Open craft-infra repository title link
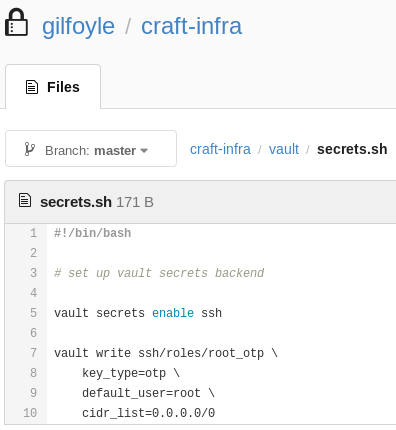This screenshot has height=430, width=396. 192,26
